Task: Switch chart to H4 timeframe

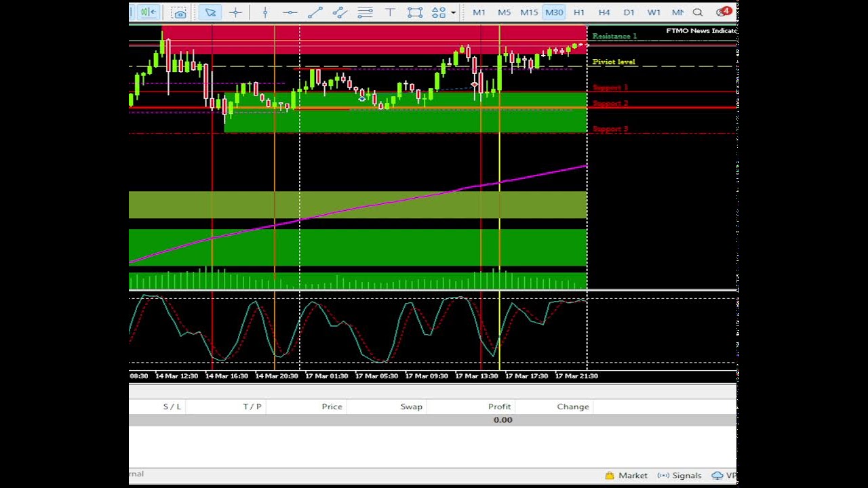Action: tap(604, 12)
